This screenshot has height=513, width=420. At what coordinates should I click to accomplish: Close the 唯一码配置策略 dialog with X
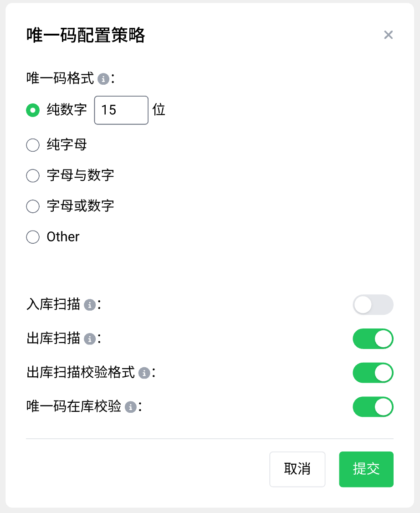pos(388,35)
